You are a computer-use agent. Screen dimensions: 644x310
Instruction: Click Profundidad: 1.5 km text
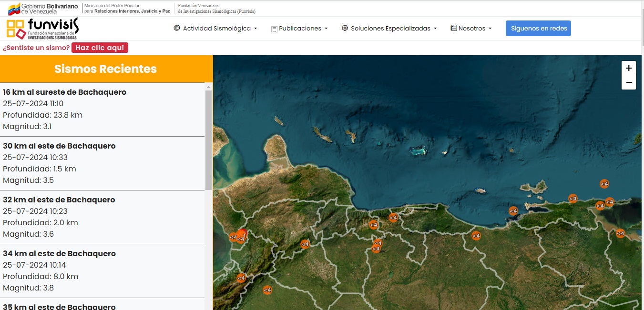[x=40, y=169]
